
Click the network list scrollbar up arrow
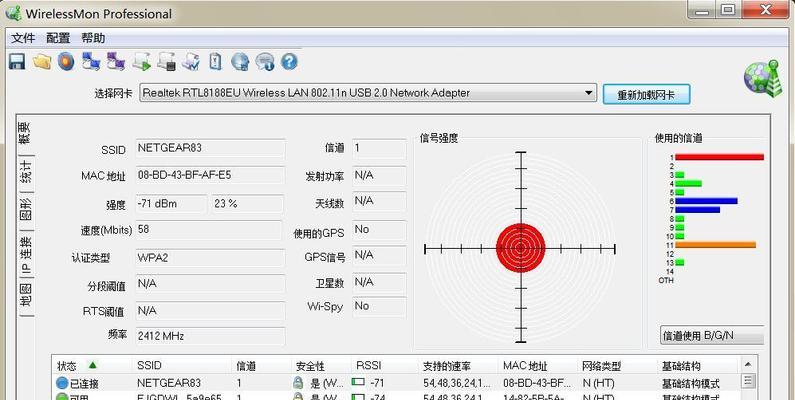pyautogui.click(x=747, y=364)
